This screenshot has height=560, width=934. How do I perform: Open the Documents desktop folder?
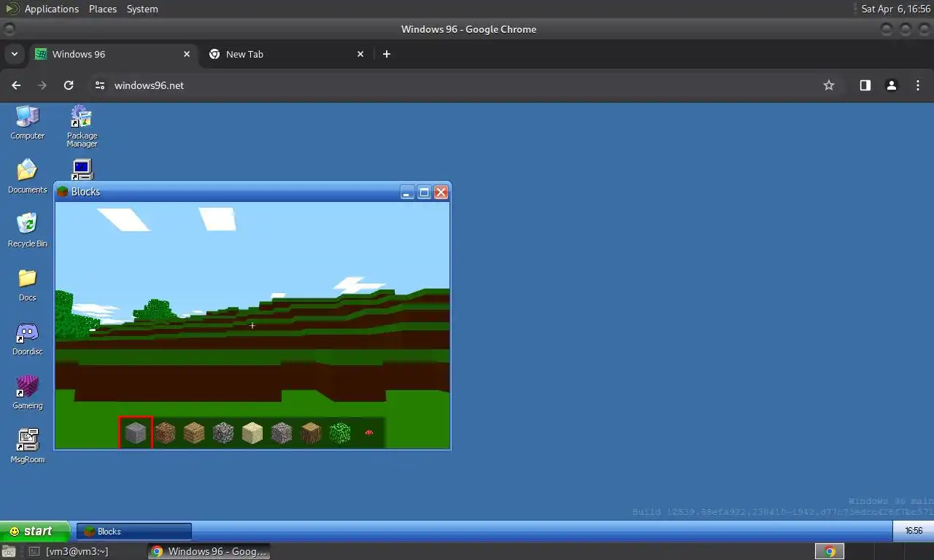(28, 176)
